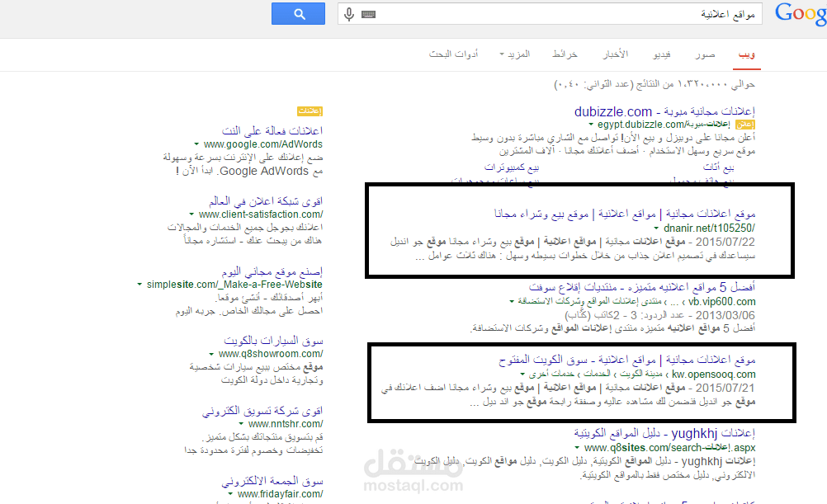
Task: Open the dubizzle.com ad result title
Action: pos(664,111)
